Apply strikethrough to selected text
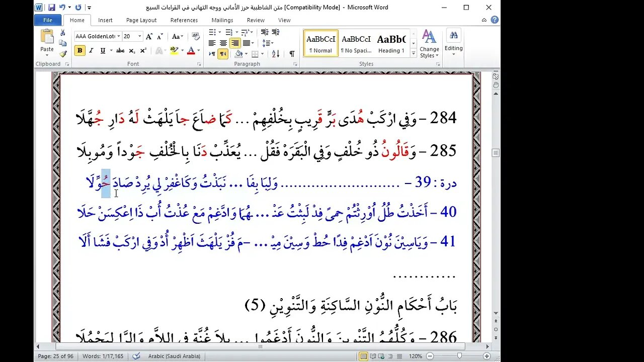 (120, 51)
